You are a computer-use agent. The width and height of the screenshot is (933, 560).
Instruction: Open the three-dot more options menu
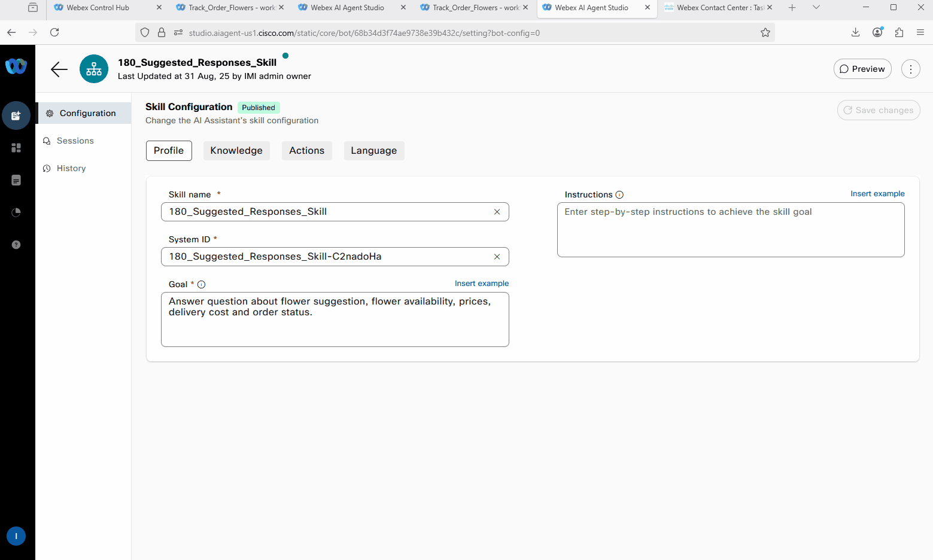tap(910, 69)
